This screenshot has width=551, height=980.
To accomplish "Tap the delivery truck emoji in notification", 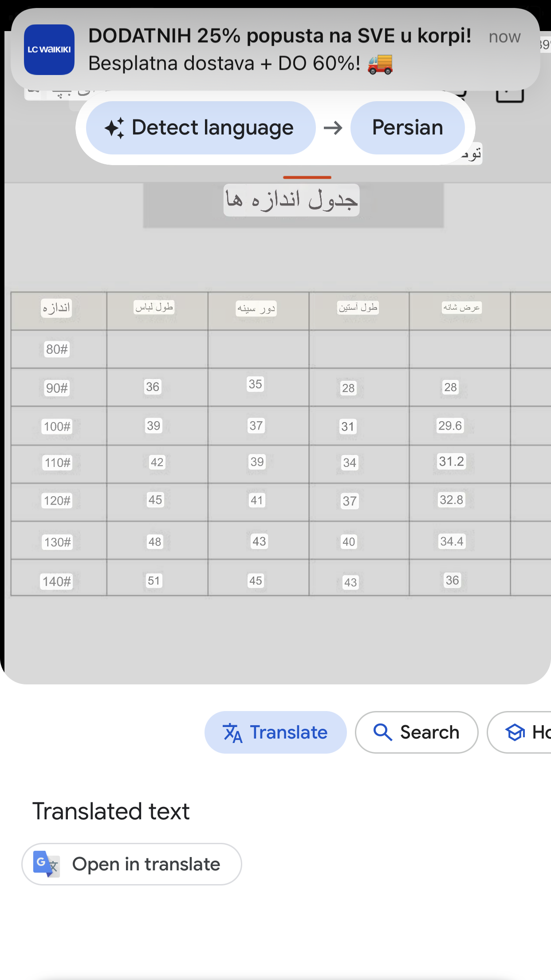I will click(380, 64).
